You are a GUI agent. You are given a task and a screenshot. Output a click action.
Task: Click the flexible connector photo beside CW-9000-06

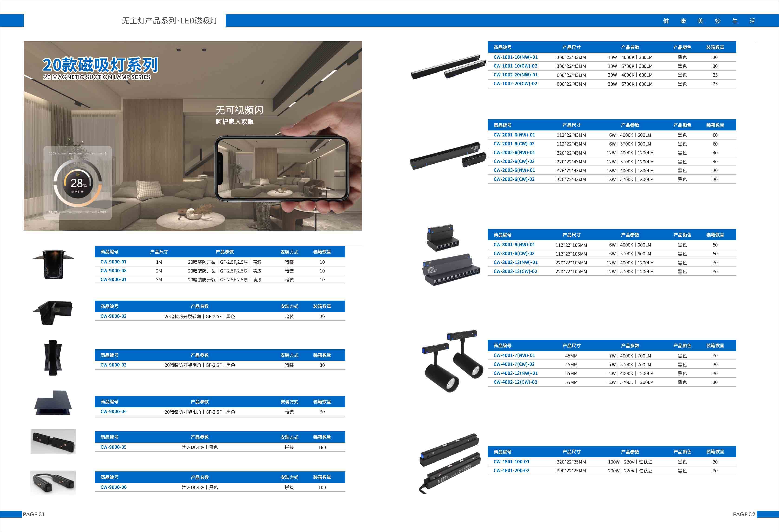pos(53,483)
